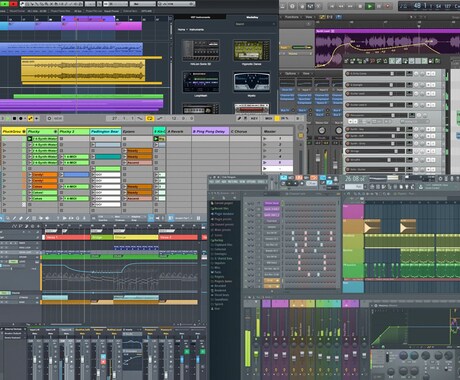The height and width of the screenshot is (380, 460).
Task: Open the Functions menu in Logic's tracks area
Action: (x=292, y=17)
